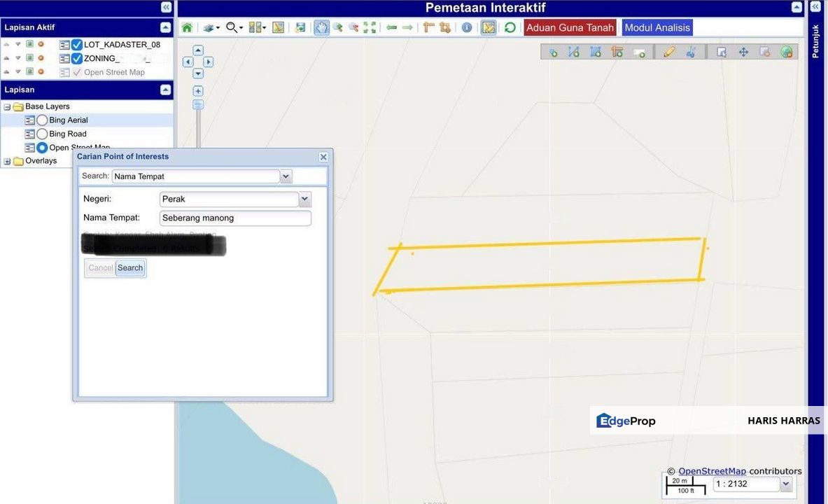Select the Bing Road base layer radio

click(x=42, y=134)
